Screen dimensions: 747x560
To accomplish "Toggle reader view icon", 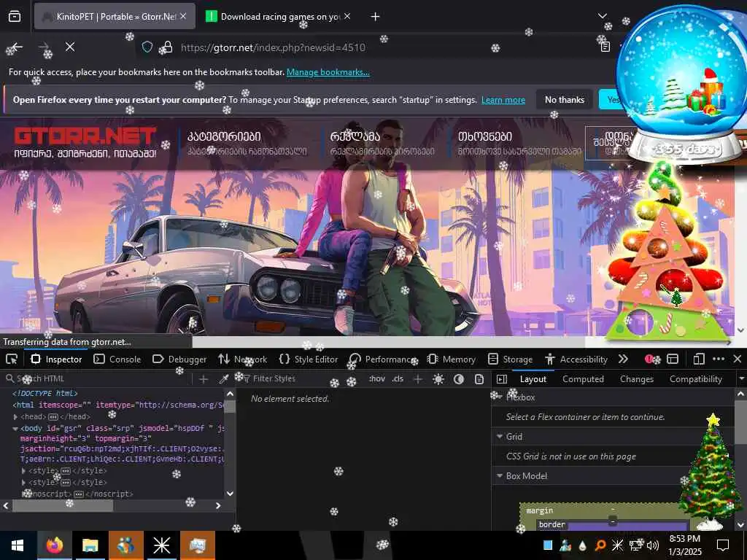I will tap(605, 47).
